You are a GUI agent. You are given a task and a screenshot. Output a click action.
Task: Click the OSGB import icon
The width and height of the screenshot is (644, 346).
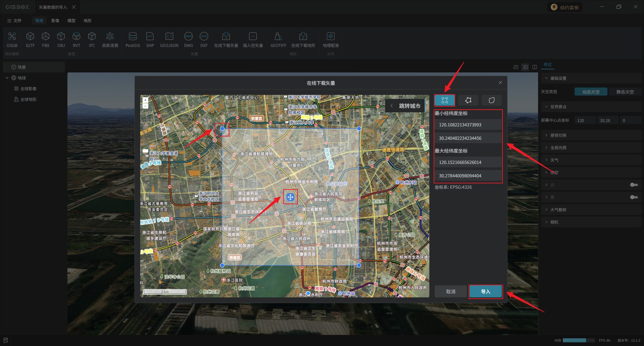click(12, 40)
